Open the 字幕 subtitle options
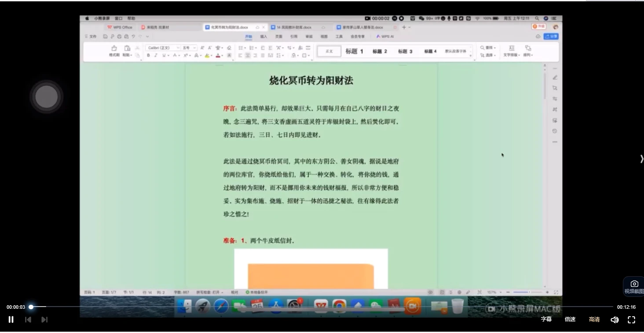644x333 pixels. (546, 319)
